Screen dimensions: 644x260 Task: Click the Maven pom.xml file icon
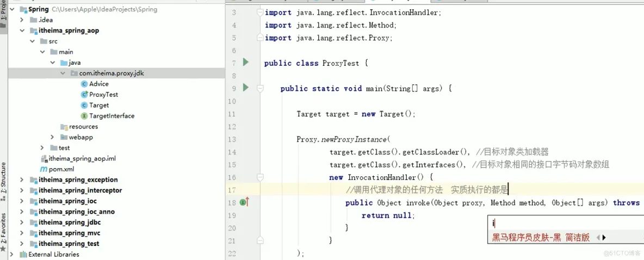point(44,169)
